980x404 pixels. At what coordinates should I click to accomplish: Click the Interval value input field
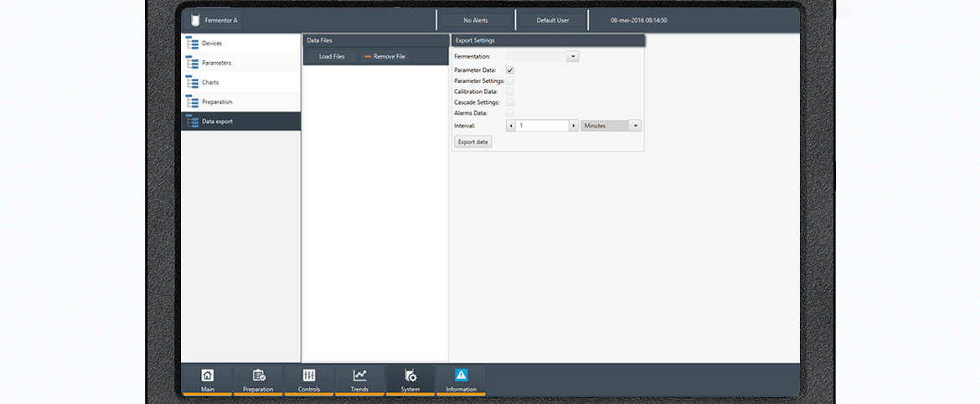[543, 126]
